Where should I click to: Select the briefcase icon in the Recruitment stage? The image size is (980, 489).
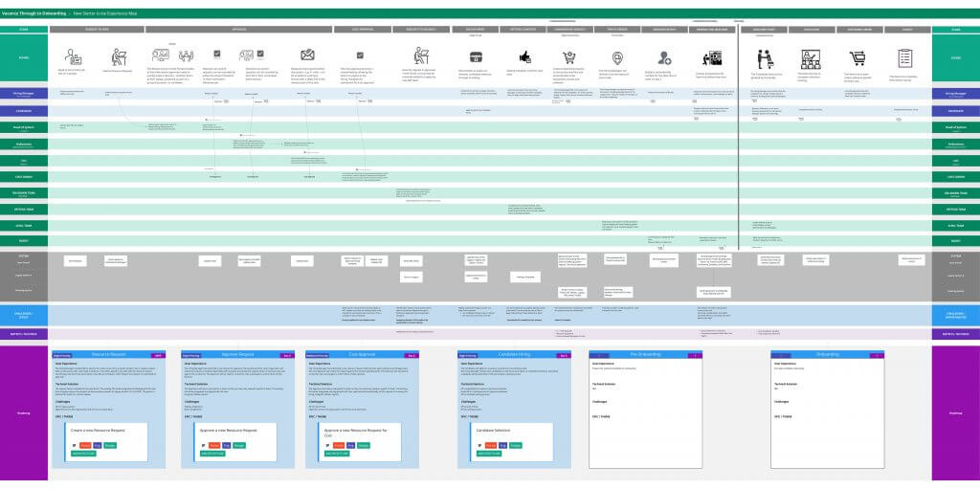coord(476,56)
